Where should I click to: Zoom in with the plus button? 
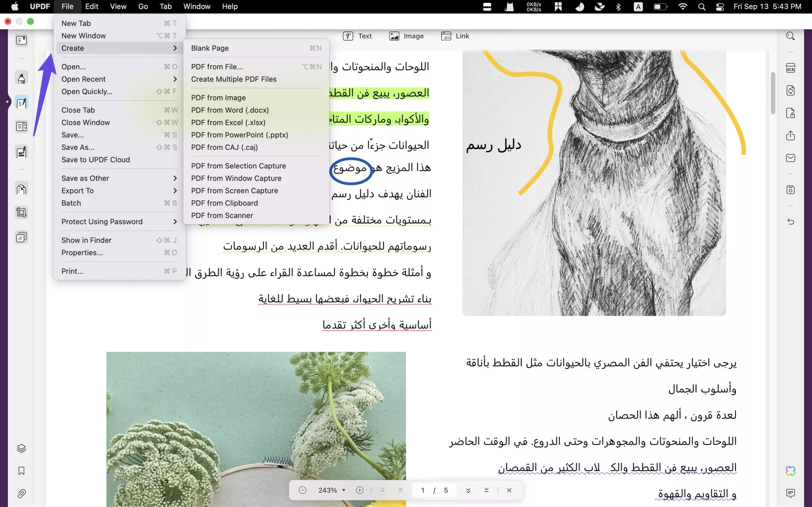tap(360, 490)
